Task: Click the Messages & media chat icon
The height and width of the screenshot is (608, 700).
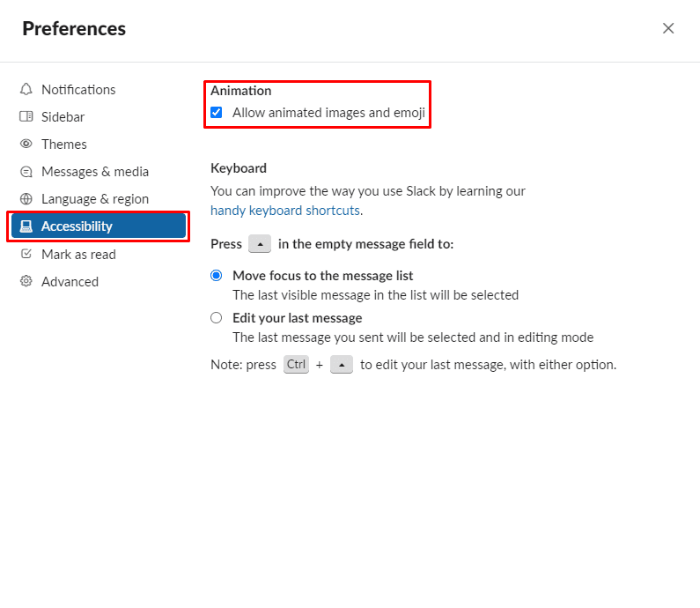Action: click(x=26, y=172)
